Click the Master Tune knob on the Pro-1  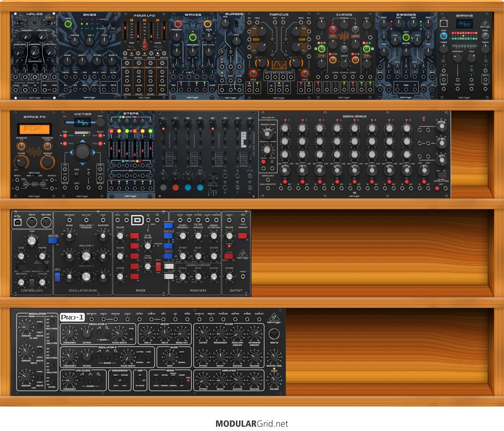pyautogui.click(x=274, y=357)
